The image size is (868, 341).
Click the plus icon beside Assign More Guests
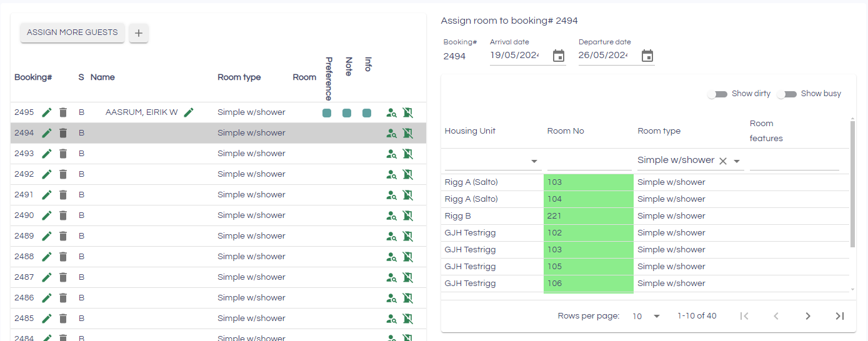coord(139,33)
